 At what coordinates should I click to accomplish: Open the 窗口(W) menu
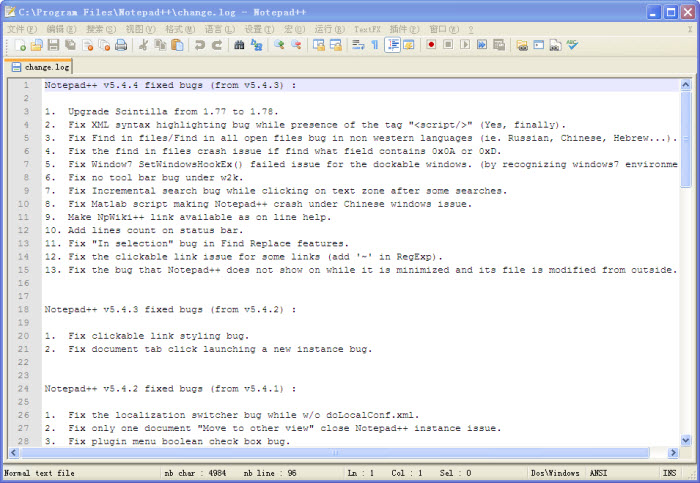(x=444, y=29)
